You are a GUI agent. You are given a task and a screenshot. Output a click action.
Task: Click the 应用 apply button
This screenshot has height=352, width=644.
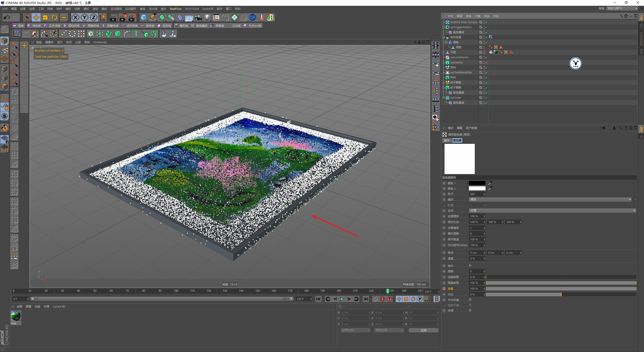tap(423, 330)
